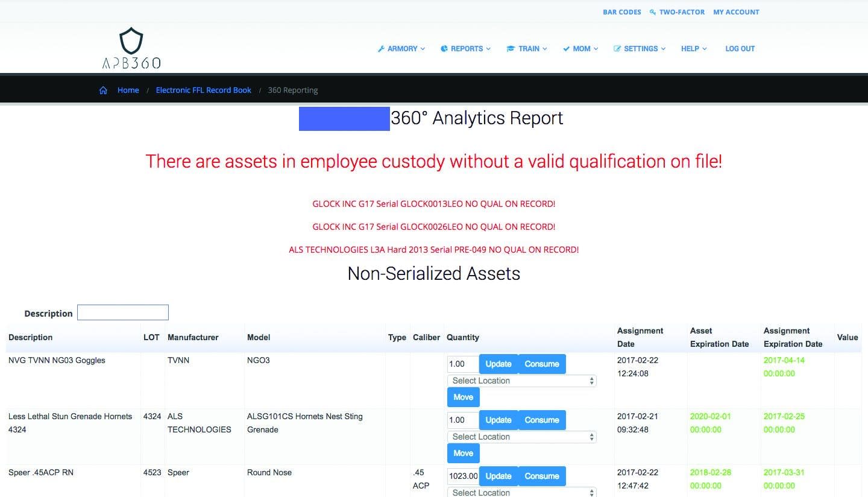Click the checkmark icon beside MOM
The width and height of the screenshot is (868, 497).
[x=566, y=49]
